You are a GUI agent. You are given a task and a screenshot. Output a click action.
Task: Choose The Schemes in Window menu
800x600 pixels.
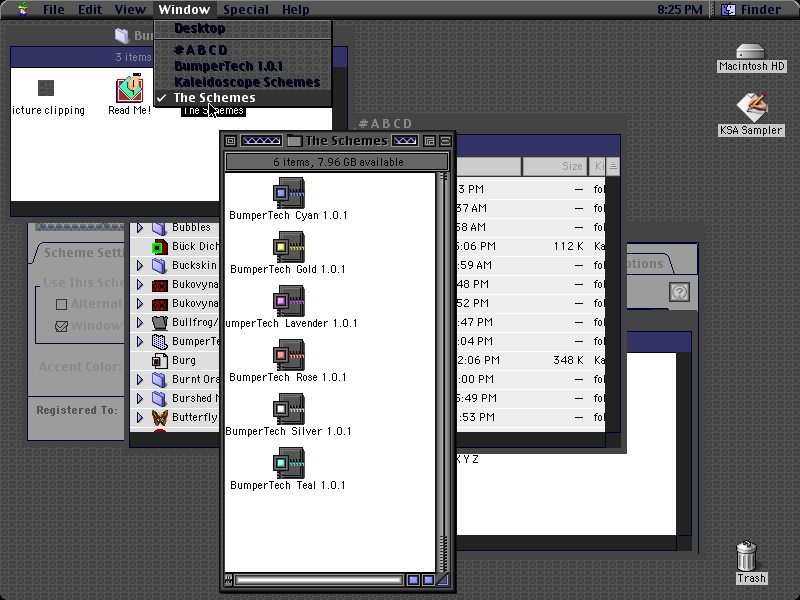click(x=243, y=97)
